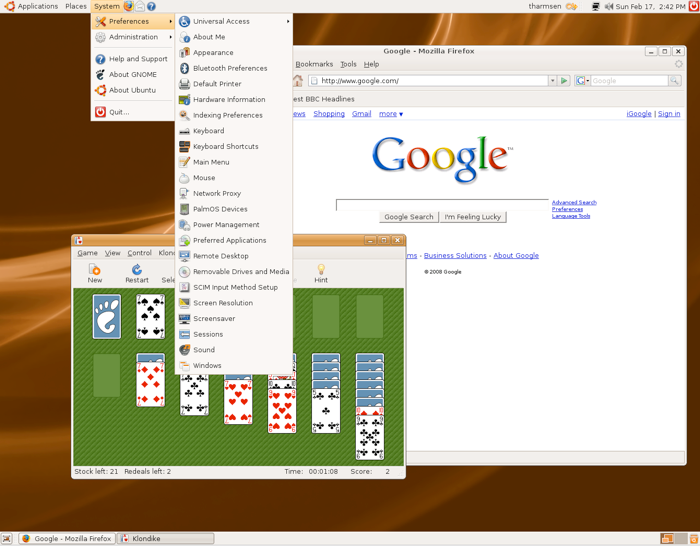700x546 pixels.
Task: Expand the Universal Access submenu arrow
Action: [x=288, y=21]
